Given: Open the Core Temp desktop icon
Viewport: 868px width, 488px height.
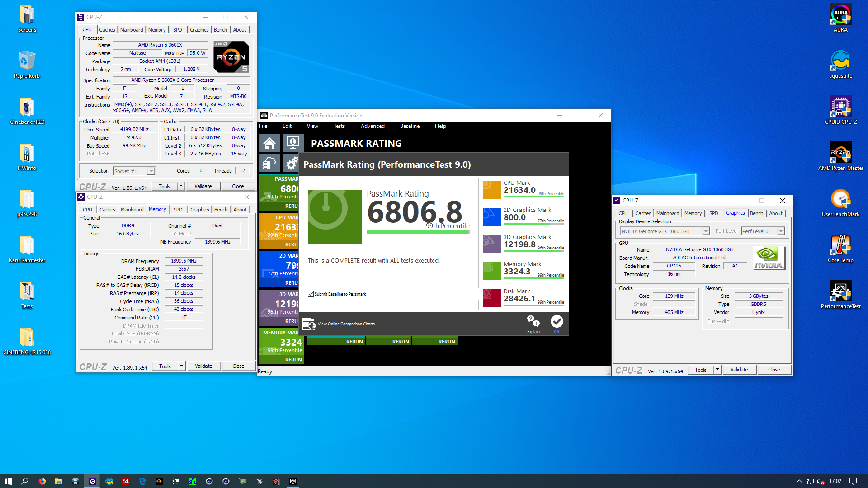Looking at the screenshot, I should [840, 245].
